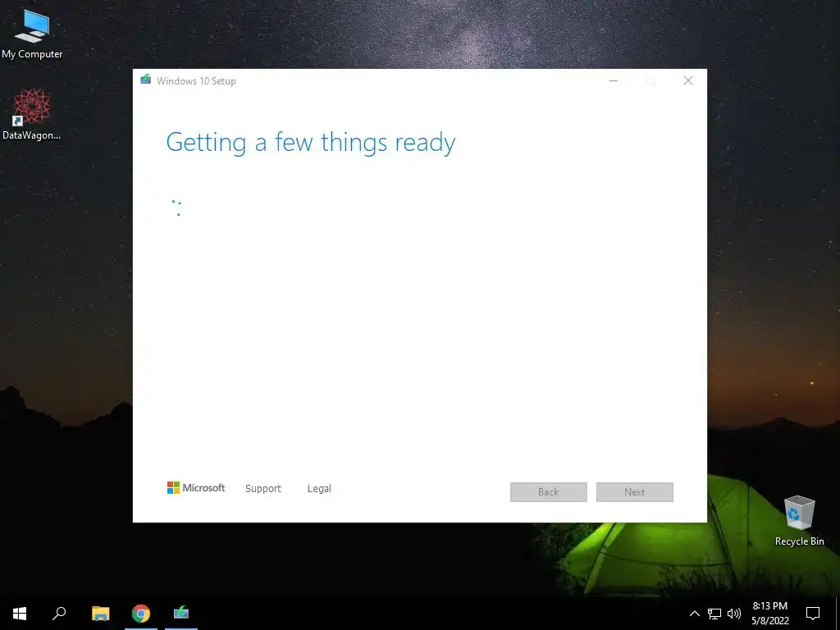Screen dimensions: 840x630
Task: Click the Back button
Action: point(549,492)
